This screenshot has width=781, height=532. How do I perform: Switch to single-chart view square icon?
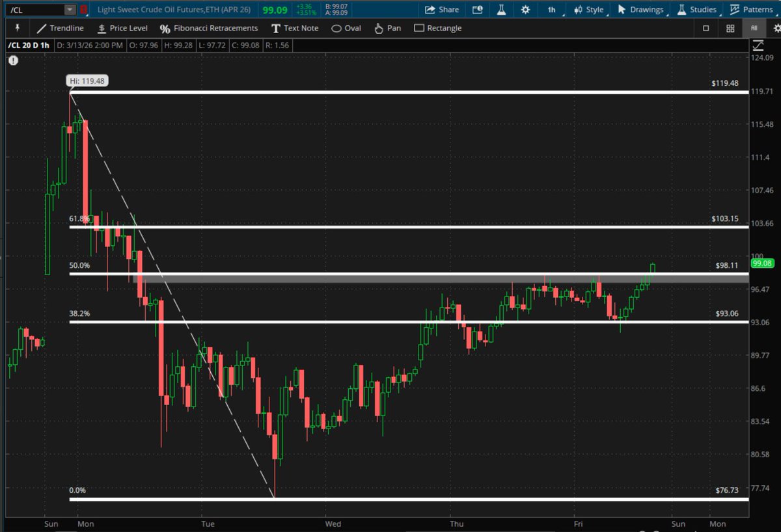(706, 28)
